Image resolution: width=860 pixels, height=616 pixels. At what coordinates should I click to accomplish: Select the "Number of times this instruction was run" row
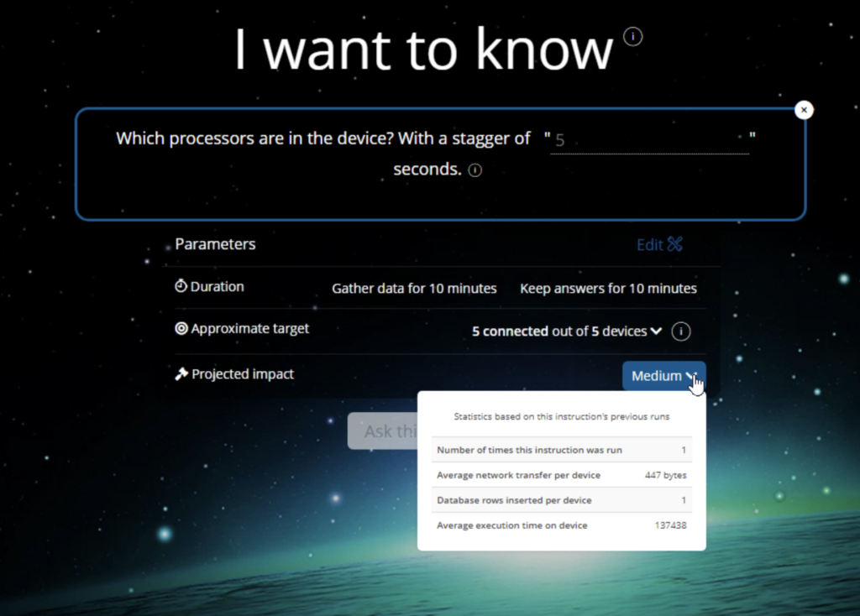point(561,450)
